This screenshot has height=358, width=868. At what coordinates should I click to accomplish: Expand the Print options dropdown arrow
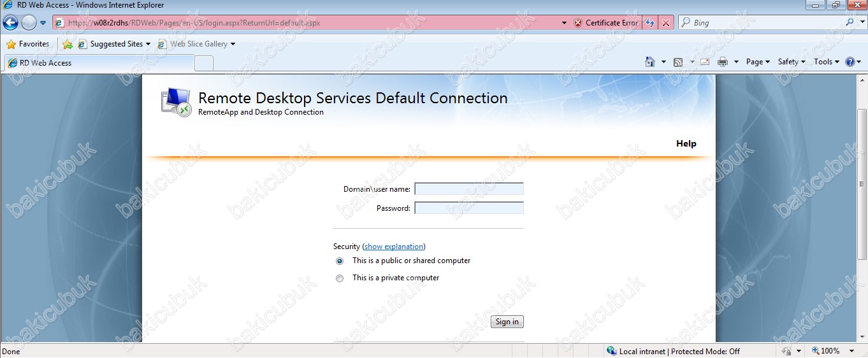click(x=735, y=62)
